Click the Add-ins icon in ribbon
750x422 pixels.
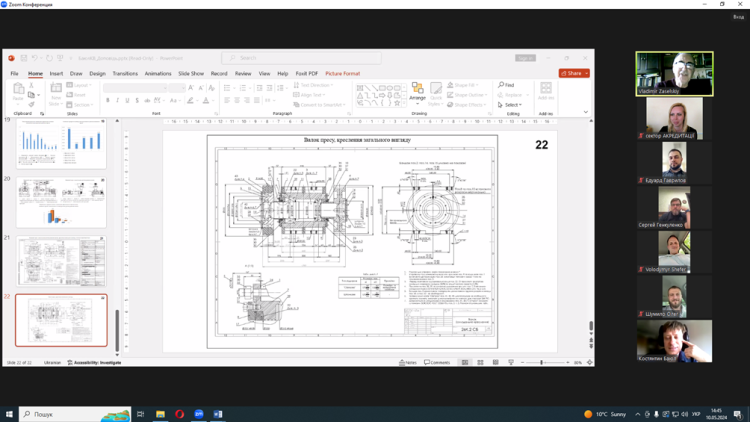coord(546,92)
